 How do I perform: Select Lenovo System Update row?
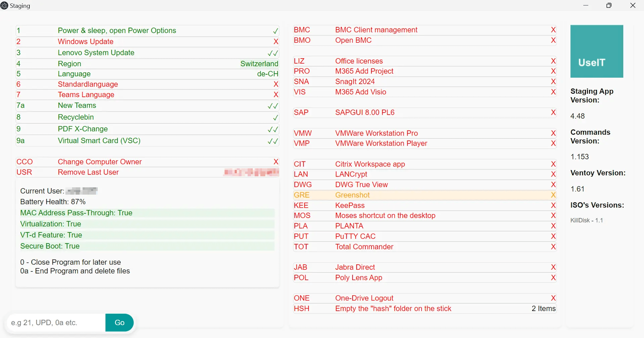[147, 53]
